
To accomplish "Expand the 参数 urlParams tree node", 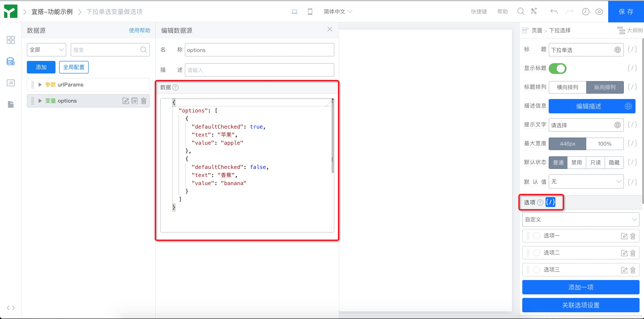I will coord(40,85).
